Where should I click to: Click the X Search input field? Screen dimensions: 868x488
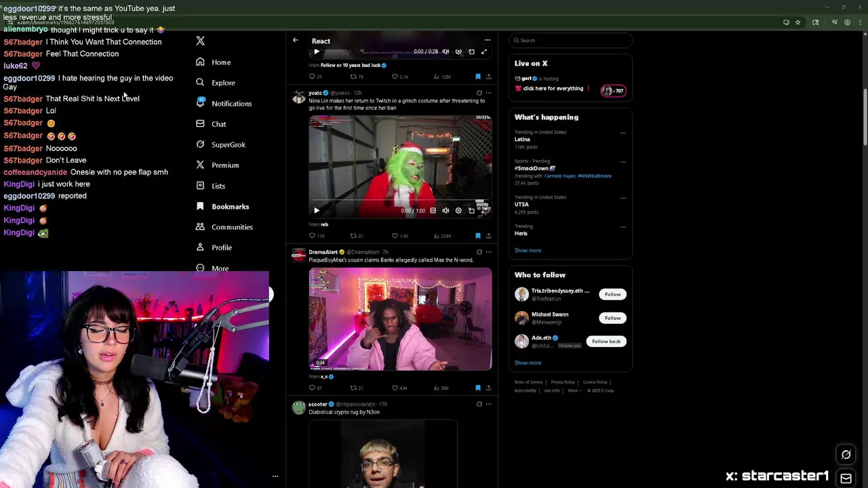coord(570,41)
